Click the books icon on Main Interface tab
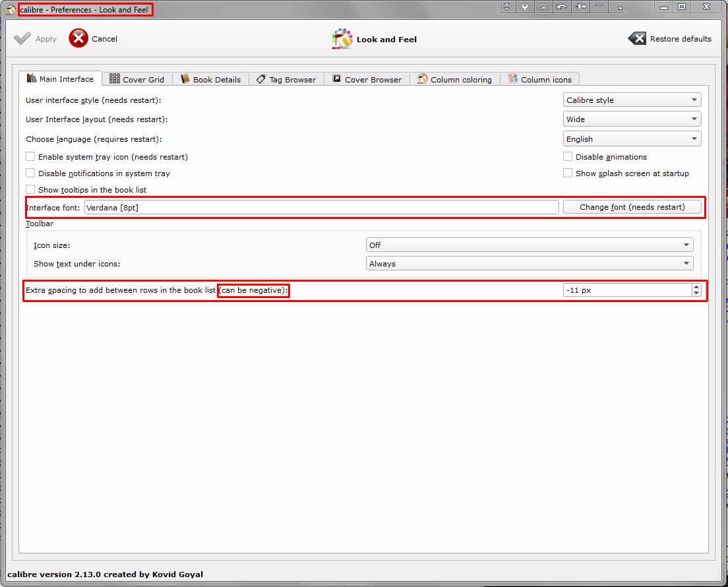Viewport: 728px width, 587px height. pyautogui.click(x=32, y=78)
